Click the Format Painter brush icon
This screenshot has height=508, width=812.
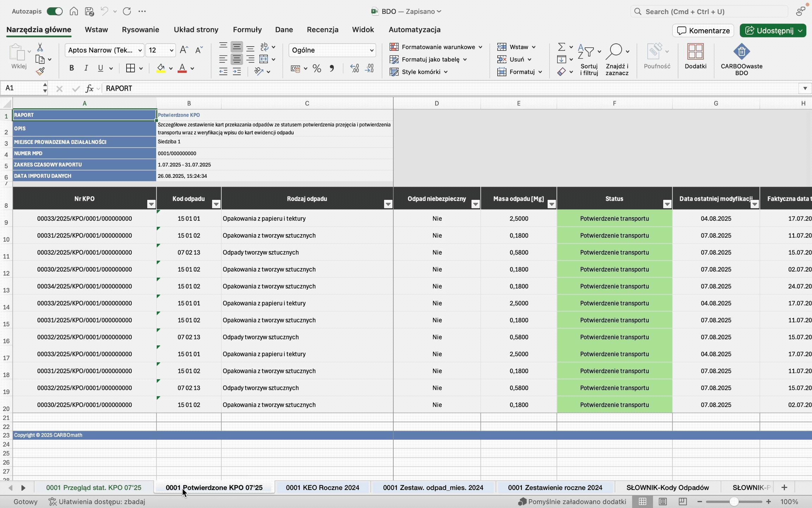(x=40, y=72)
